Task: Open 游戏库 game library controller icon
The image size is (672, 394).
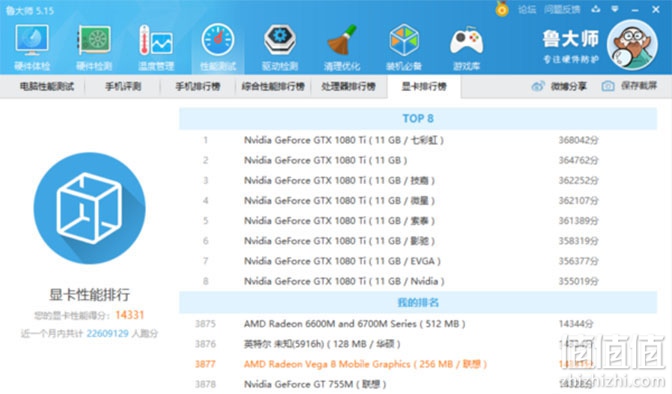Action: point(466,41)
